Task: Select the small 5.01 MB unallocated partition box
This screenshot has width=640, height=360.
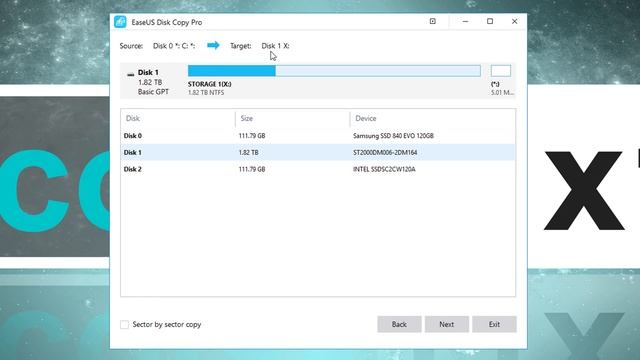Action: 501,71
